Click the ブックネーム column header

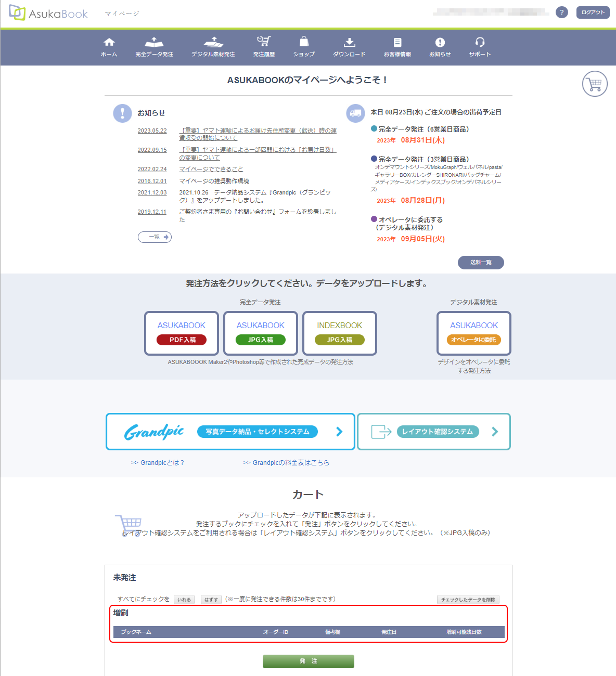(136, 632)
